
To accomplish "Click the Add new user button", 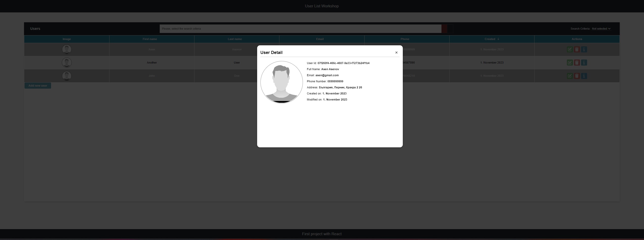I will (x=38, y=86).
